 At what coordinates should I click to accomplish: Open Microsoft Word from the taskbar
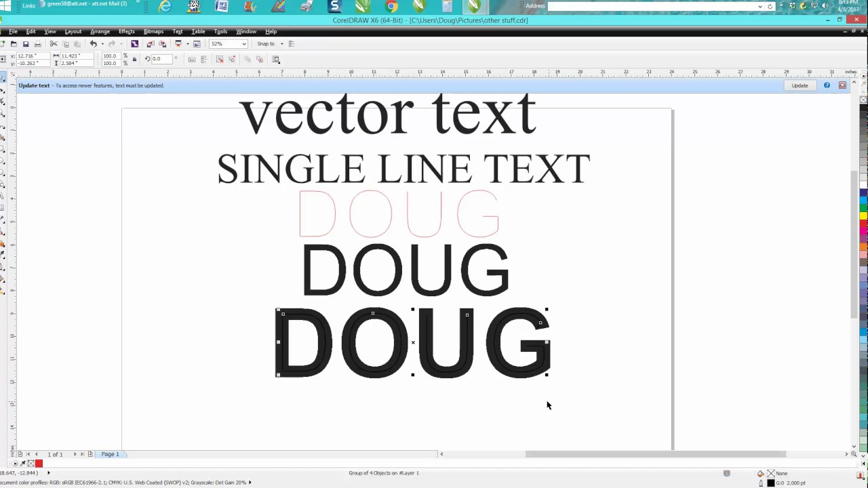(x=222, y=7)
